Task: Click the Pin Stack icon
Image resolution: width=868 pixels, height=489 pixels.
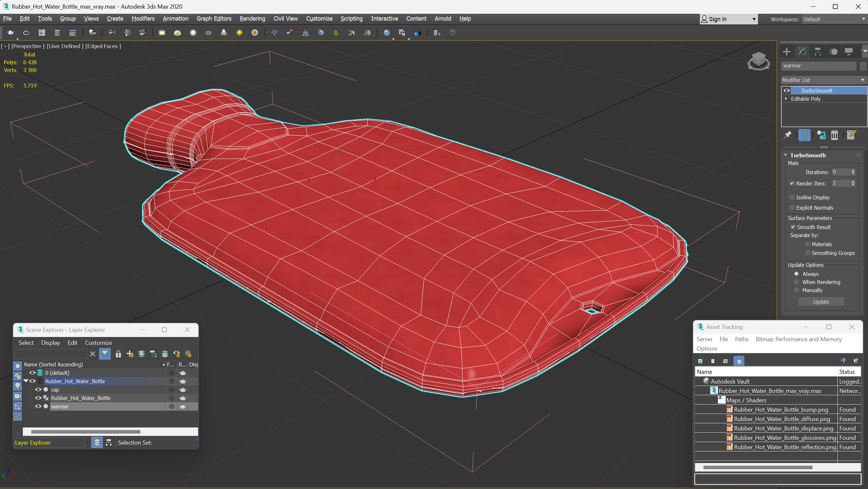Action: (x=787, y=135)
